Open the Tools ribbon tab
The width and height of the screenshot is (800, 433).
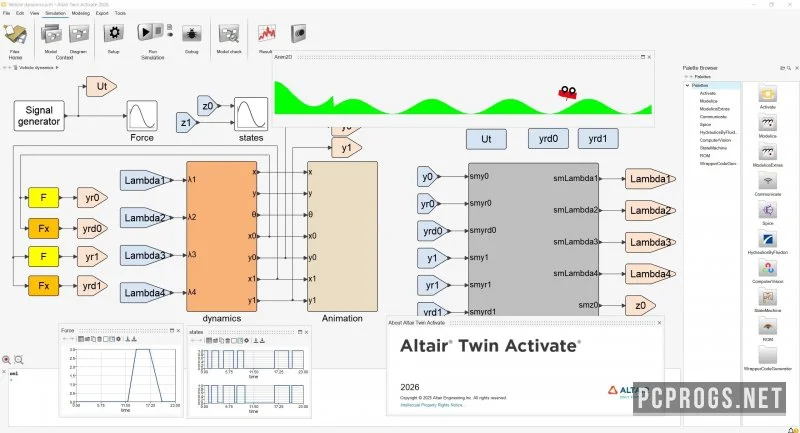coord(120,13)
